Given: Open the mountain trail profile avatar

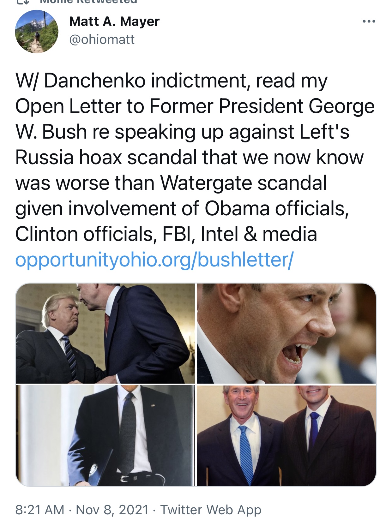Looking at the screenshot, I should point(37,32).
